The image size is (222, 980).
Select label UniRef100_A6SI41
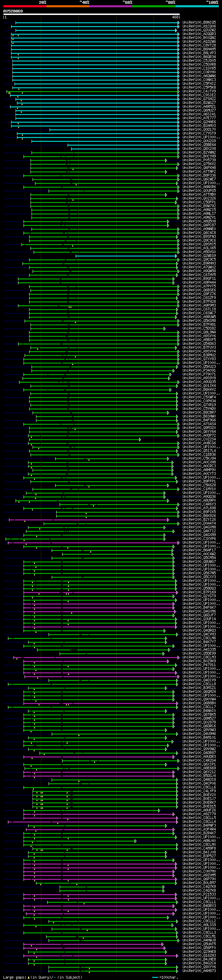tap(199, 114)
